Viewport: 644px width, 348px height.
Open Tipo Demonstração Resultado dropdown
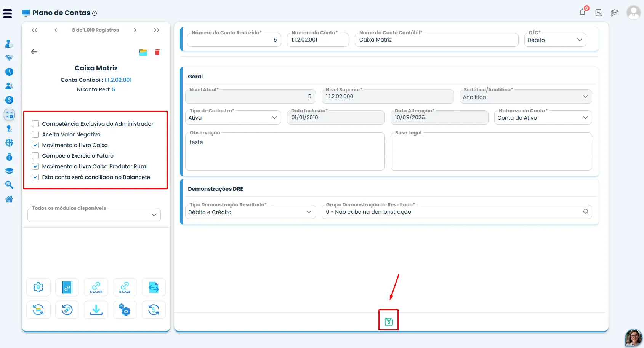click(x=250, y=212)
